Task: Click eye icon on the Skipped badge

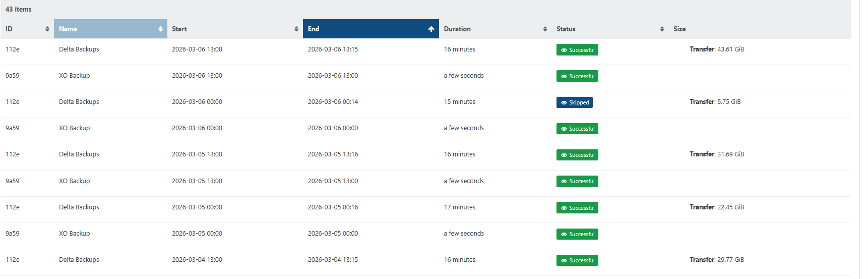Action: (x=564, y=102)
